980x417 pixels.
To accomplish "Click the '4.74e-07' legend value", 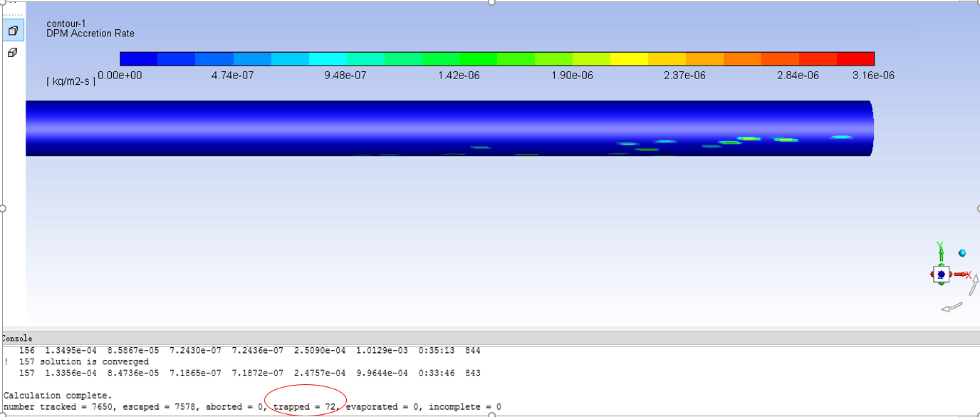I will [232, 75].
